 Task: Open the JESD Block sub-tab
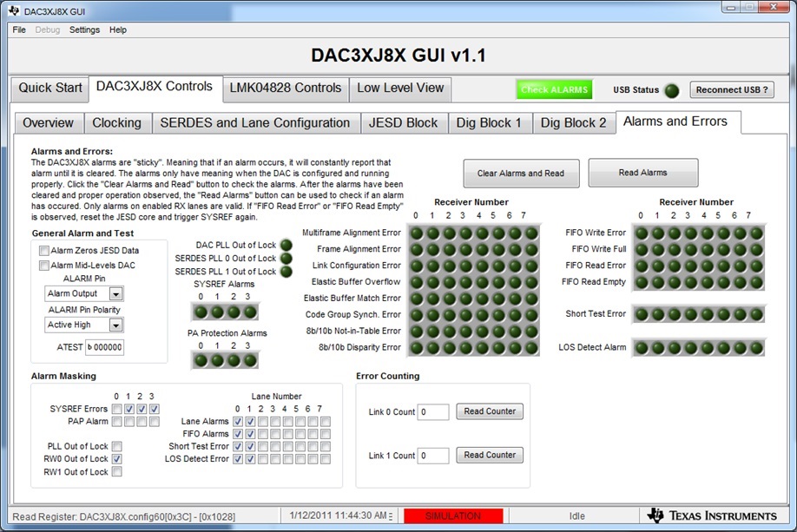coord(404,123)
